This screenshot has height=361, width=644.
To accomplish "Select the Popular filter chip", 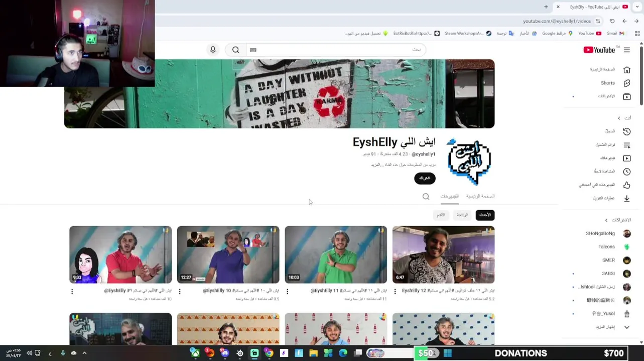I will [x=462, y=215].
